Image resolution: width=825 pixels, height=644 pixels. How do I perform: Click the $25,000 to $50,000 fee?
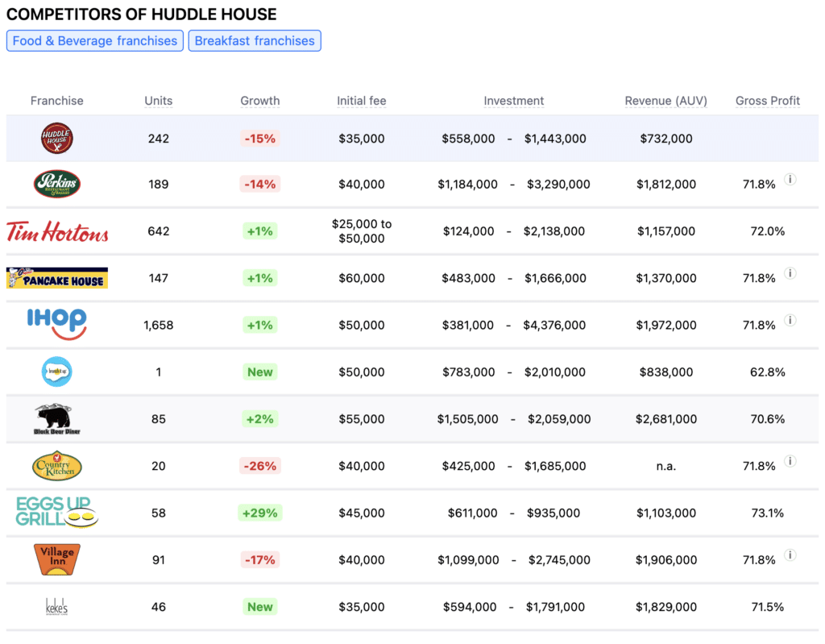[x=362, y=231]
